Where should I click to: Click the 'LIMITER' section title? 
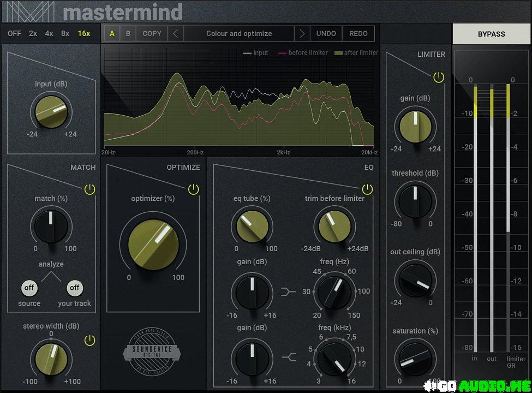click(431, 54)
